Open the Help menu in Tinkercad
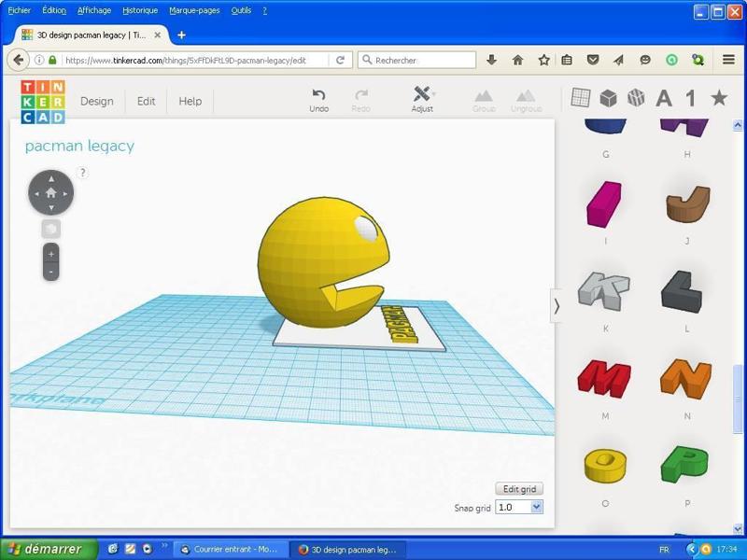Screen dimensions: 747x560 point(190,101)
